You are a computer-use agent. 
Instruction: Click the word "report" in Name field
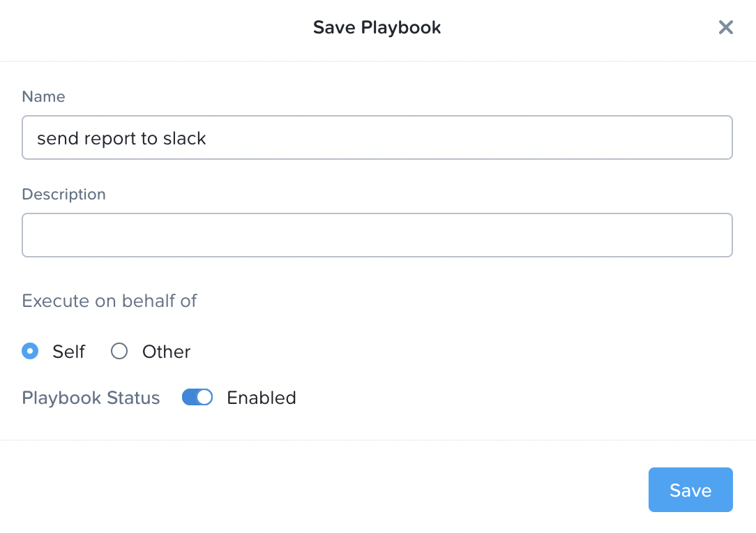pos(110,138)
